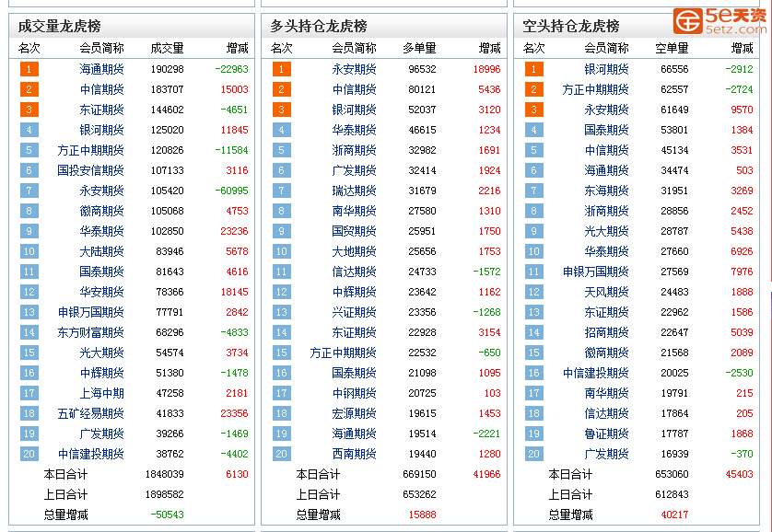Click the 成交量 column header
Screen dimensions: 772x532
tap(168, 48)
